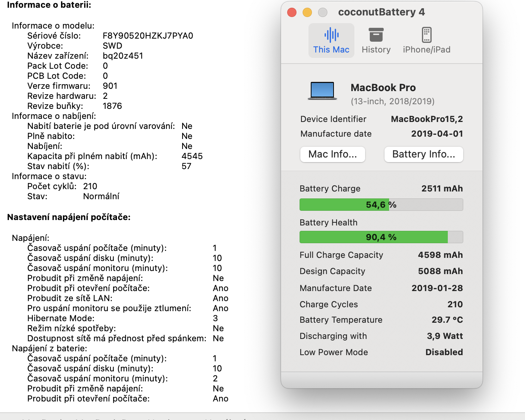Screen dimensions: 525x420
Task: Select the Informace o stavu label
Action: point(49,176)
